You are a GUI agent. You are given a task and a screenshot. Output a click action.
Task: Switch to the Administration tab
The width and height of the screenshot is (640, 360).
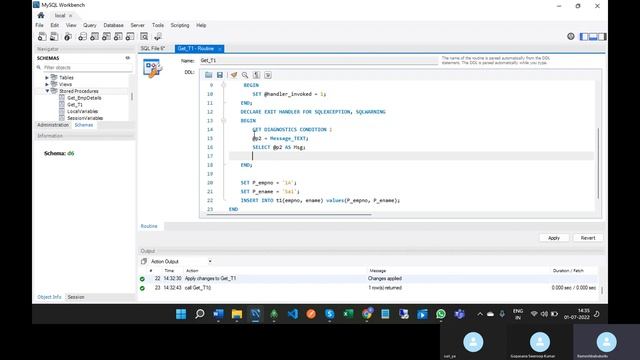(x=53, y=125)
